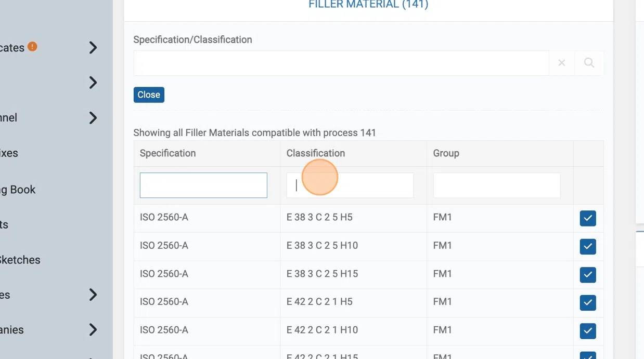Expand the sidebar item ending in 'cates'
Screen dimensions: 644x359
coord(93,48)
